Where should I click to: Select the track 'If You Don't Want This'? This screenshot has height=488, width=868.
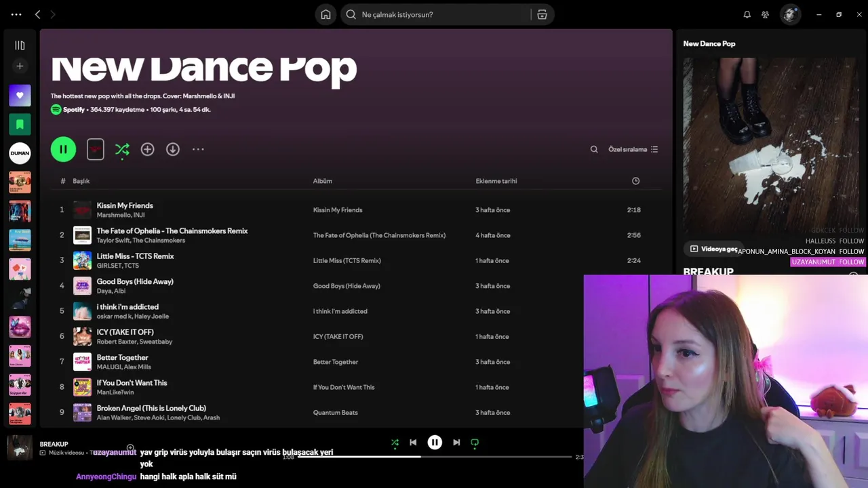[132, 382]
